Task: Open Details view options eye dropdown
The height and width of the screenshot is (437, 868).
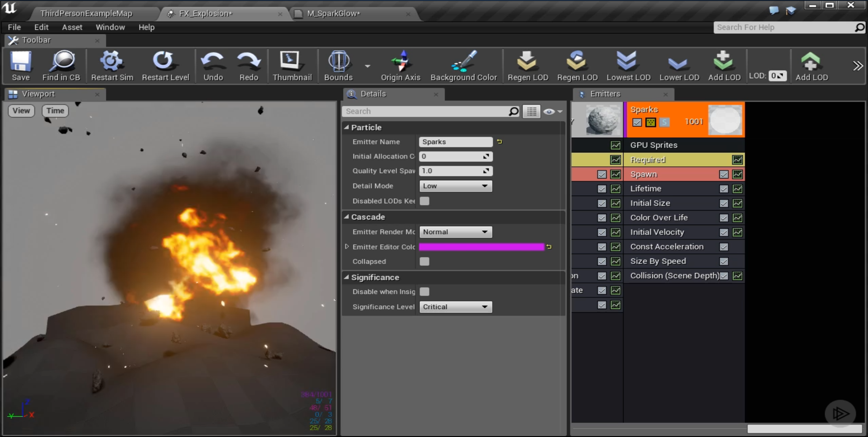Action: coord(553,111)
